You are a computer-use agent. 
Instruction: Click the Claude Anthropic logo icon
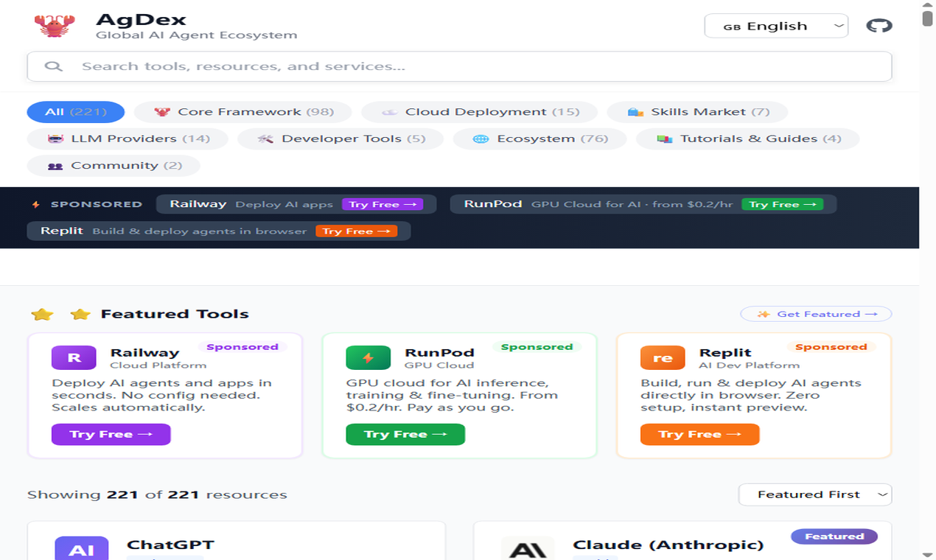pyautogui.click(x=528, y=549)
